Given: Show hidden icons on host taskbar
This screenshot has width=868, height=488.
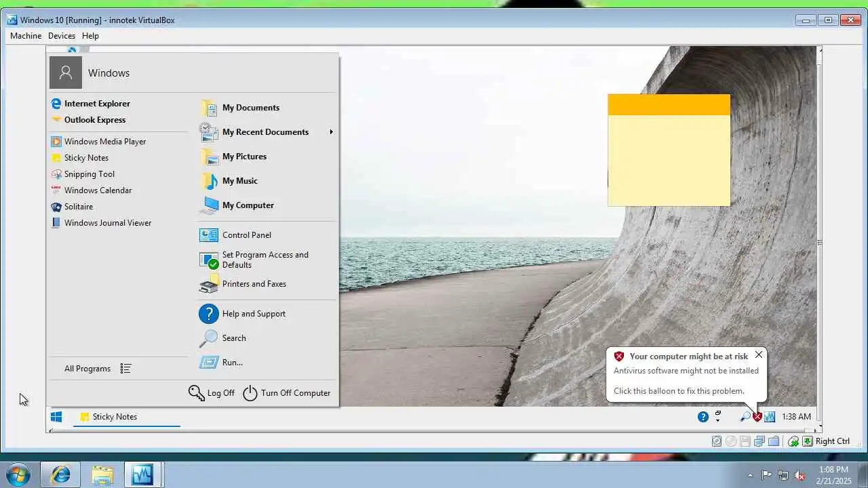Looking at the screenshot, I should coord(750,475).
